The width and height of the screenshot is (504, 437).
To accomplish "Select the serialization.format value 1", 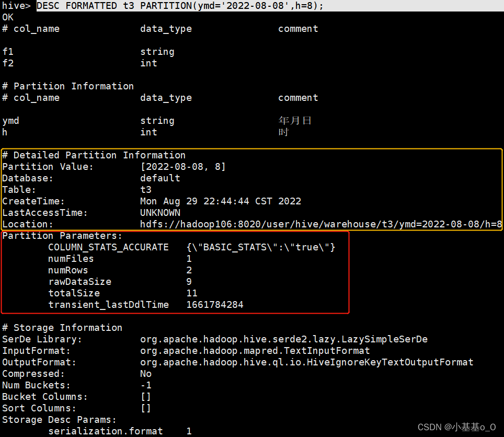I will 189,431.
